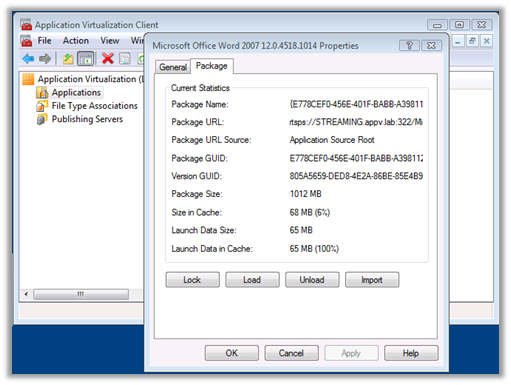Click the '1012 MB' package size value

pyautogui.click(x=305, y=194)
